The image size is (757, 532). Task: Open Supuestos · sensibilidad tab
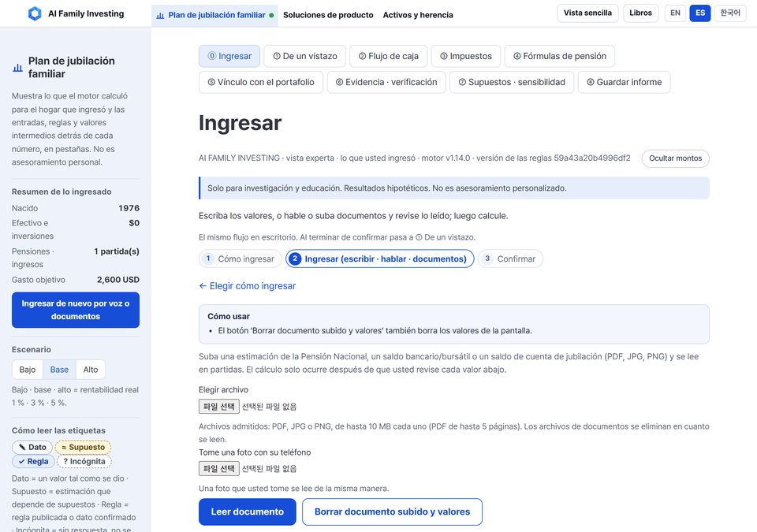(x=511, y=82)
